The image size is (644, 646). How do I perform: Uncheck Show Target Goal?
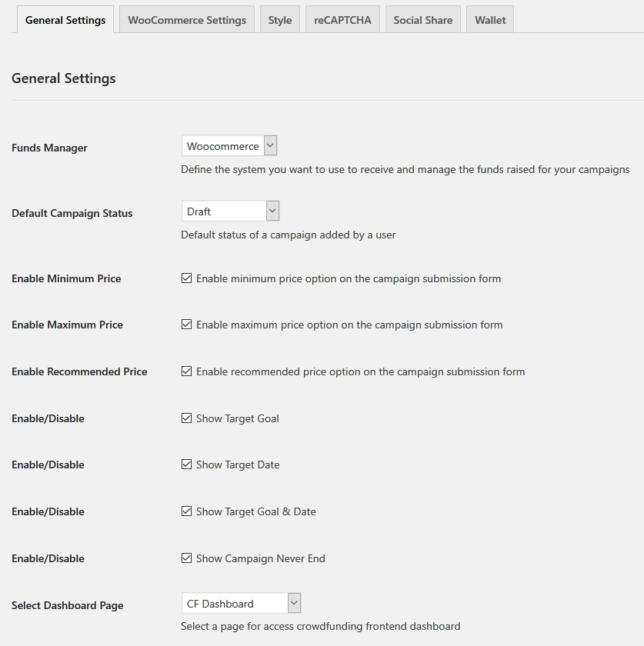[x=186, y=418]
